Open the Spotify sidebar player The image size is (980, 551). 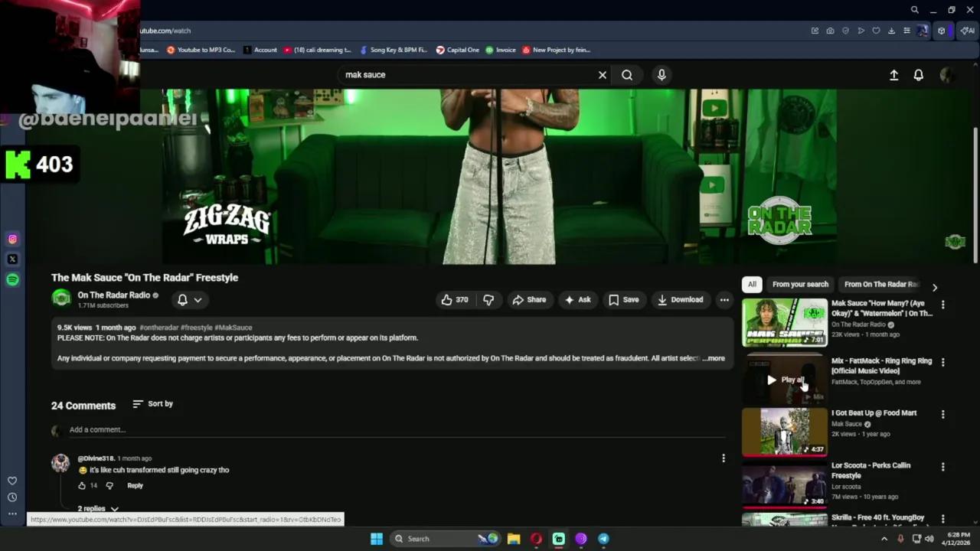[x=12, y=279]
